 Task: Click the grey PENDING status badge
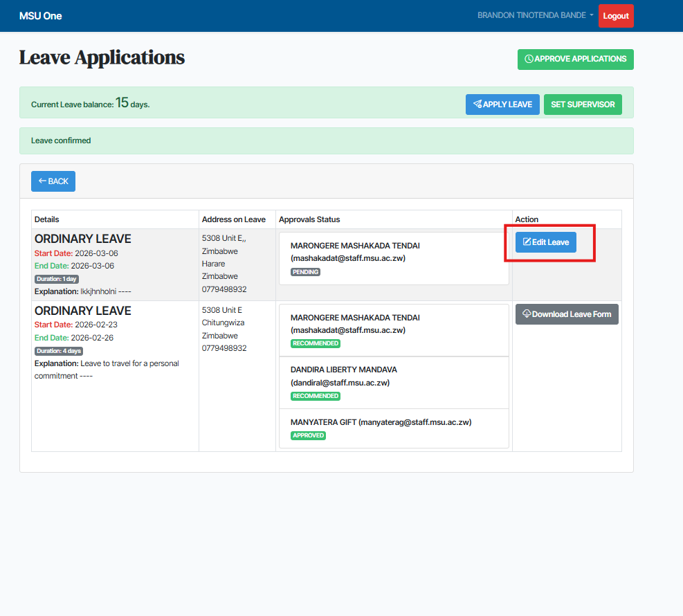pos(305,272)
